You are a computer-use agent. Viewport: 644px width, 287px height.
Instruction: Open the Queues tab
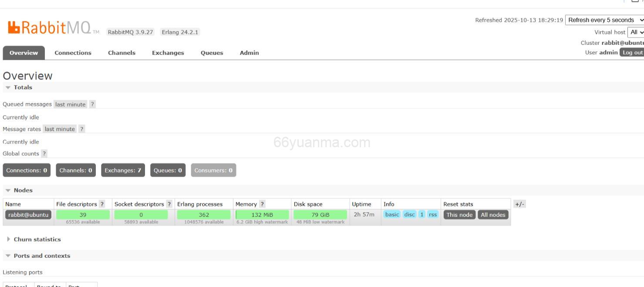click(x=212, y=53)
